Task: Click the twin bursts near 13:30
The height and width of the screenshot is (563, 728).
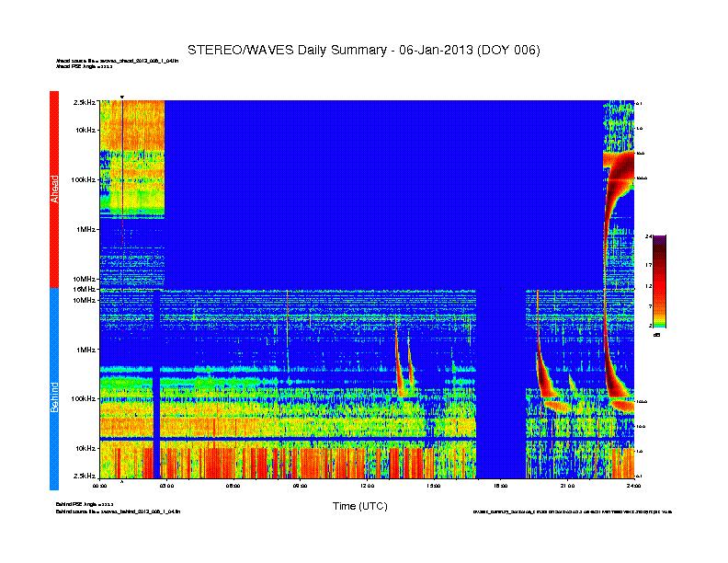Action: click(x=404, y=360)
